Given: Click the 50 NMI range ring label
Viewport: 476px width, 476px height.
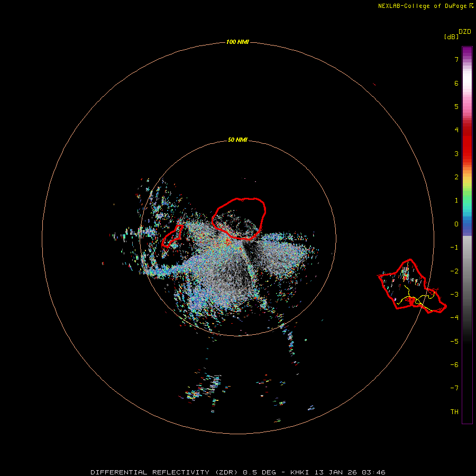Looking at the screenshot, I should click(x=237, y=140).
